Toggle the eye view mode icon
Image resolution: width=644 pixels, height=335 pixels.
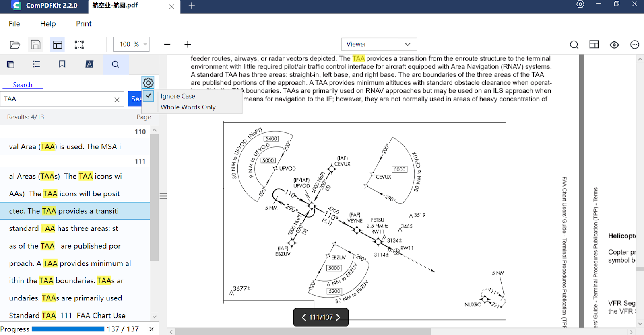(614, 45)
